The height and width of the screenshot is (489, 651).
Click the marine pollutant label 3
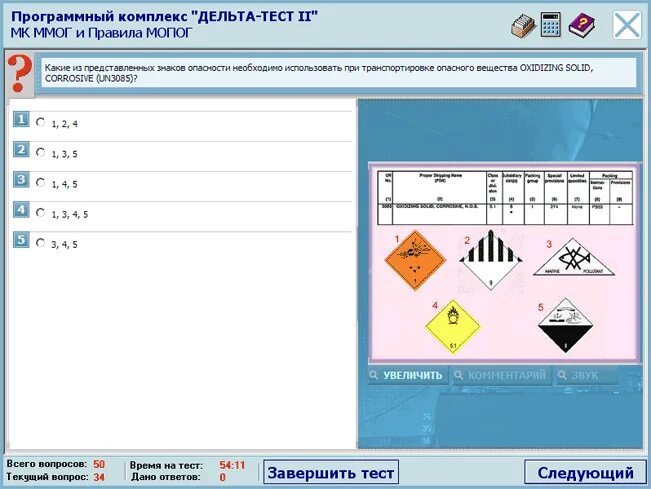pyautogui.click(x=574, y=257)
